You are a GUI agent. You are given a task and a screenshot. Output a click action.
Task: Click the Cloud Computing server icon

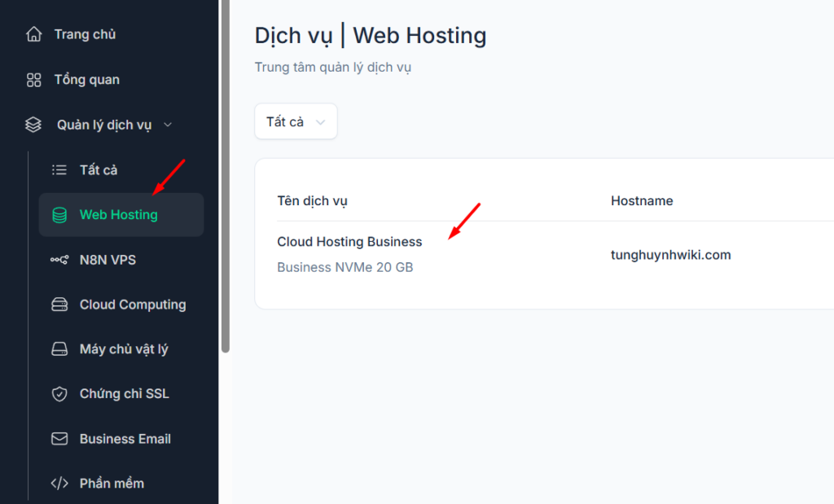(59, 305)
